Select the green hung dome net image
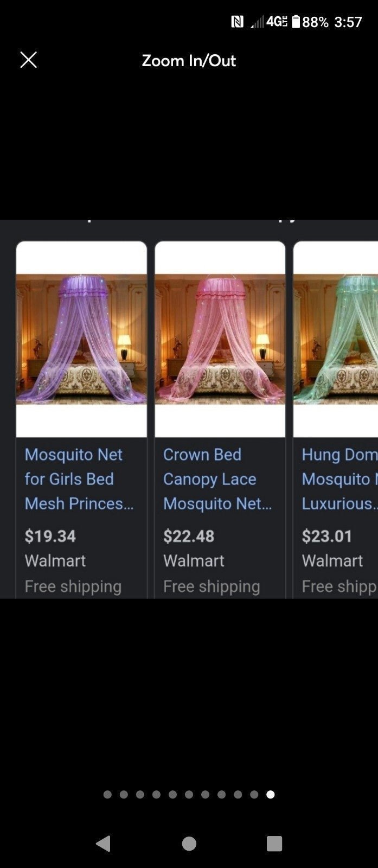The height and width of the screenshot is (868, 378). [x=336, y=339]
